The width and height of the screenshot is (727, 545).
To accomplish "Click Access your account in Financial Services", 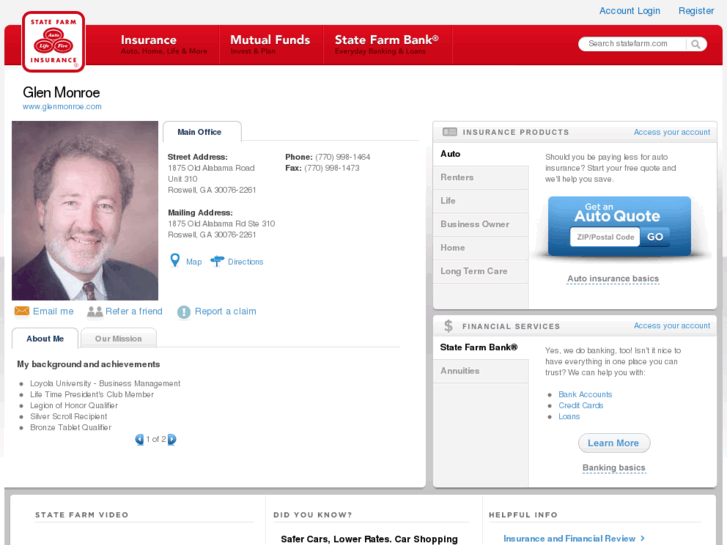I will (672, 326).
